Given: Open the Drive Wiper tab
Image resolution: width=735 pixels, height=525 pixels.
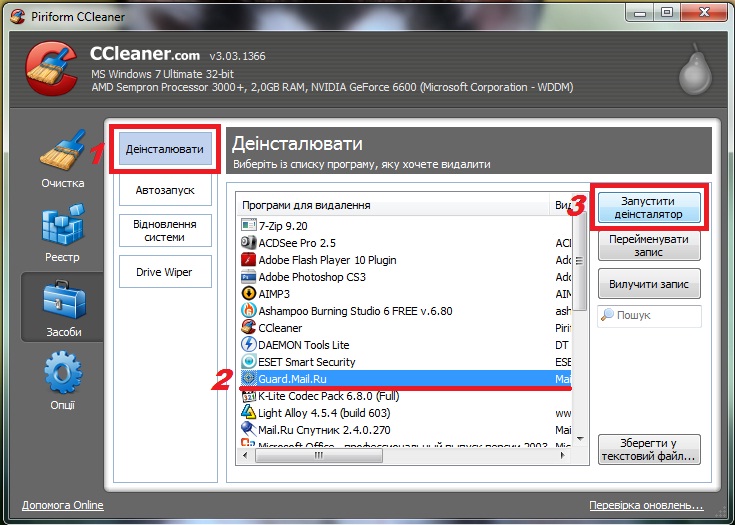Looking at the screenshot, I should tap(165, 271).
